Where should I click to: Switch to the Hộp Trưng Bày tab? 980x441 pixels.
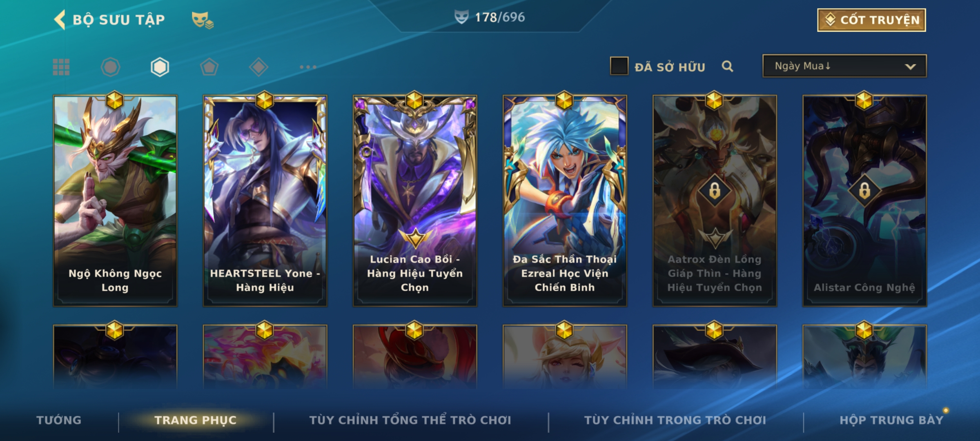point(891,420)
